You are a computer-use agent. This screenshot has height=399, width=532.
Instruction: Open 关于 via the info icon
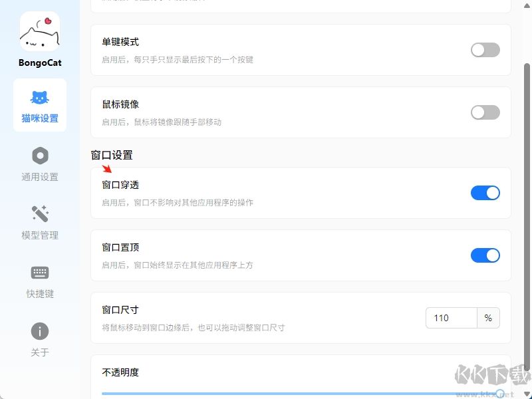[x=40, y=331]
